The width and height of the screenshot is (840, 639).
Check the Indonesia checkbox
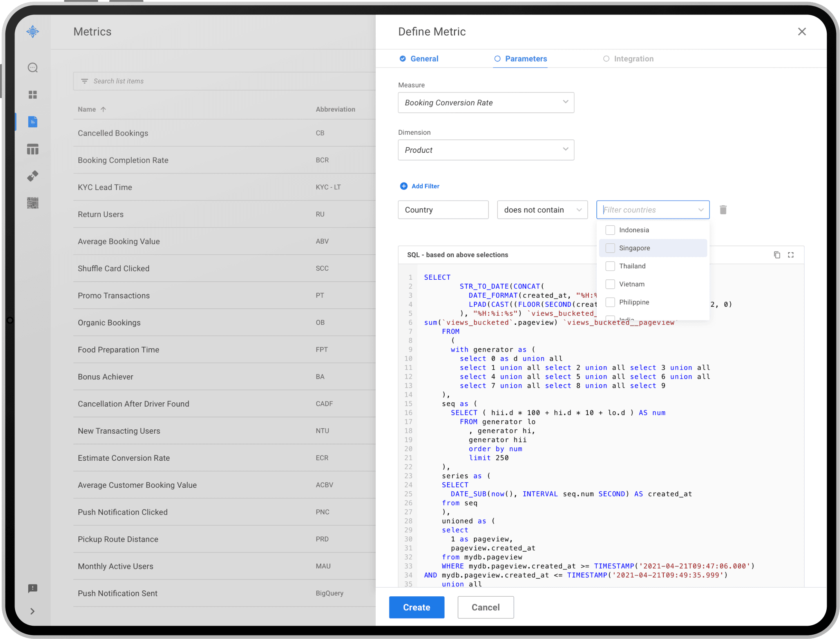pos(610,230)
